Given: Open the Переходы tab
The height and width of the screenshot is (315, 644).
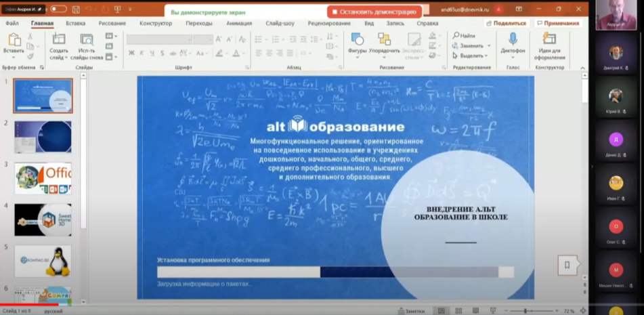Looking at the screenshot, I should pos(199,24).
